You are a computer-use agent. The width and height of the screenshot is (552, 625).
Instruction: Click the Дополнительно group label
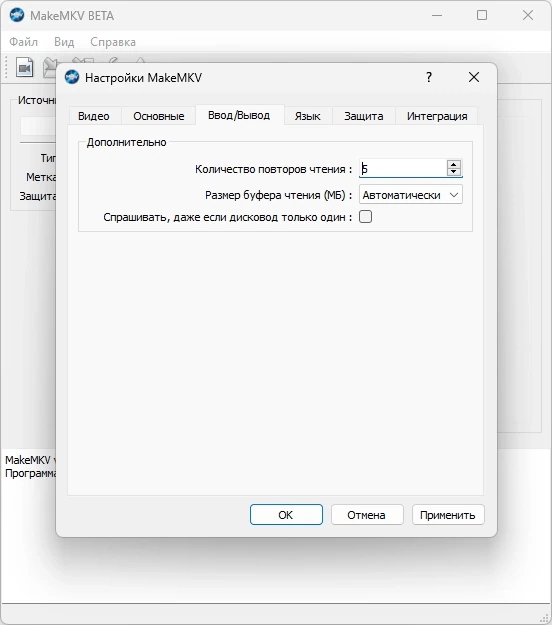click(x=126, y=142)
